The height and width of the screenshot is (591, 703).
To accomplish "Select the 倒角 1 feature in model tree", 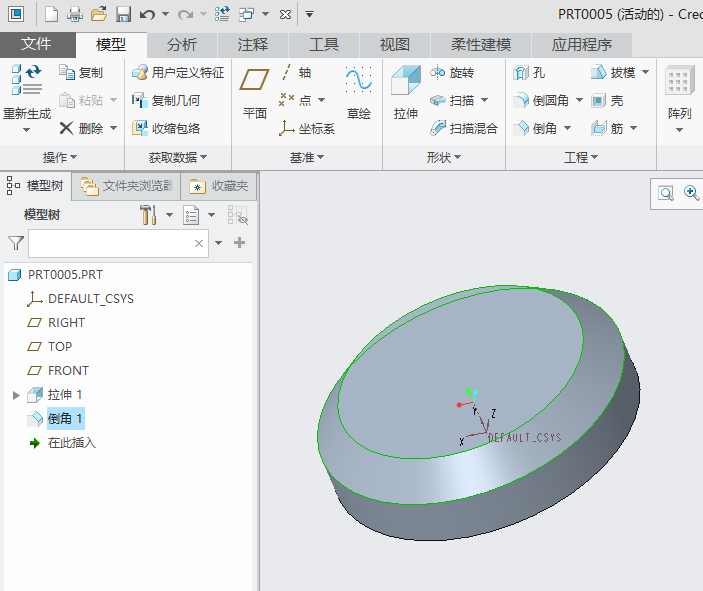I will coord(65,419).
